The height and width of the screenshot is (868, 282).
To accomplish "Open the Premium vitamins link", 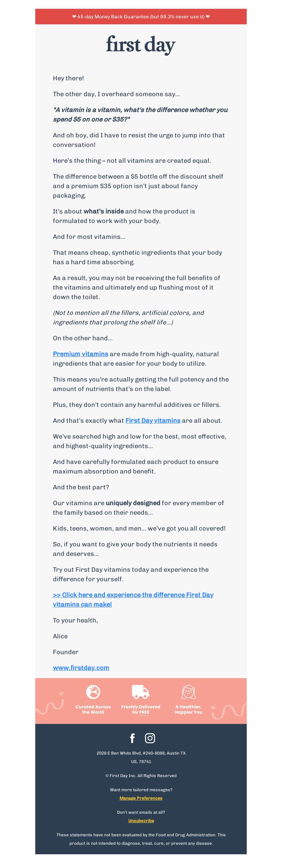I will click(x=80, y=354).
